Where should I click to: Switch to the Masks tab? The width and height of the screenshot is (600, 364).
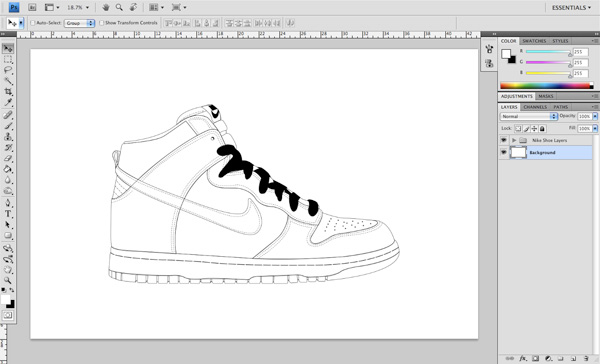tap(546, 96)
